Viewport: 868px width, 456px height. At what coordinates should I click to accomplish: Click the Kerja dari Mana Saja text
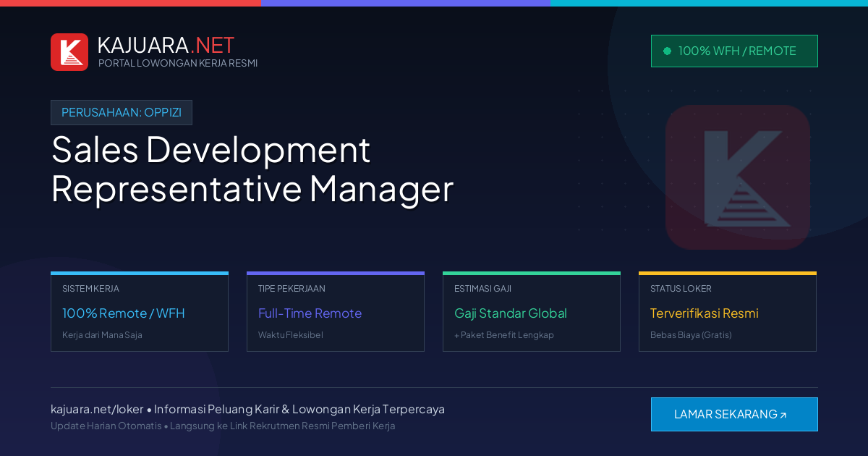(102, 335)
